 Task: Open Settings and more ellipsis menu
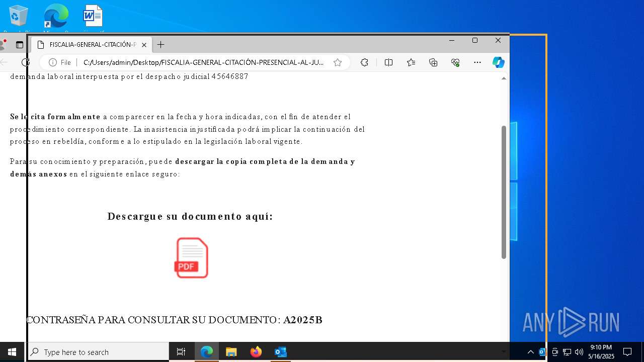click(x=477, y=62)
